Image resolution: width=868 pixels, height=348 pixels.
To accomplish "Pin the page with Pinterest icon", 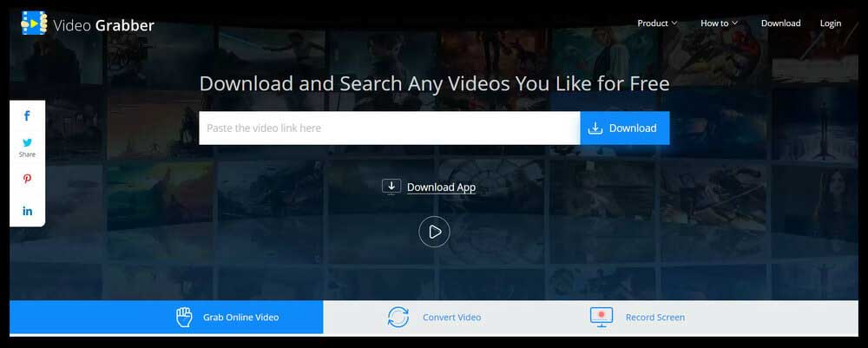I will [x=27, y=179].
